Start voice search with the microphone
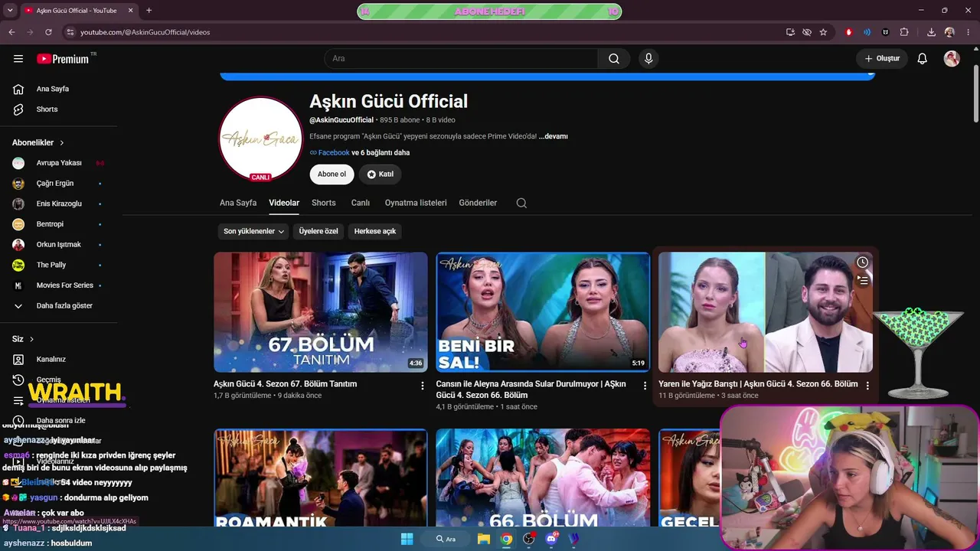This screenshot has height=551, width=980. coord(648,59)
